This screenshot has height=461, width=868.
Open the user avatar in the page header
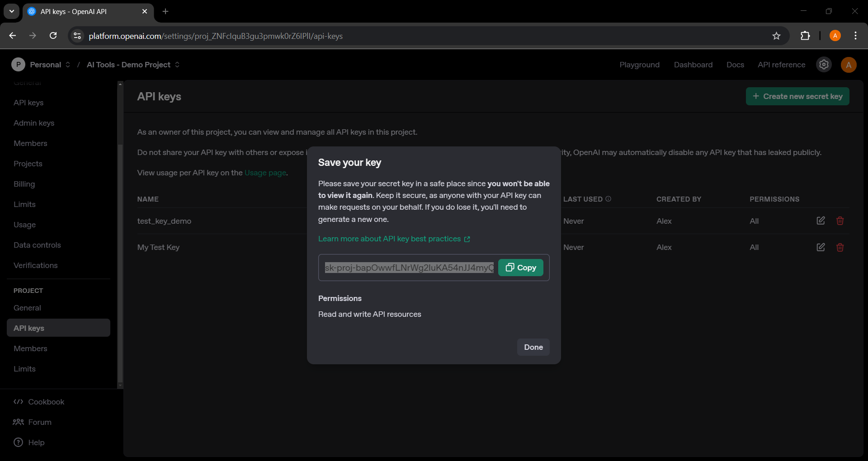click(x=848, y=65)
